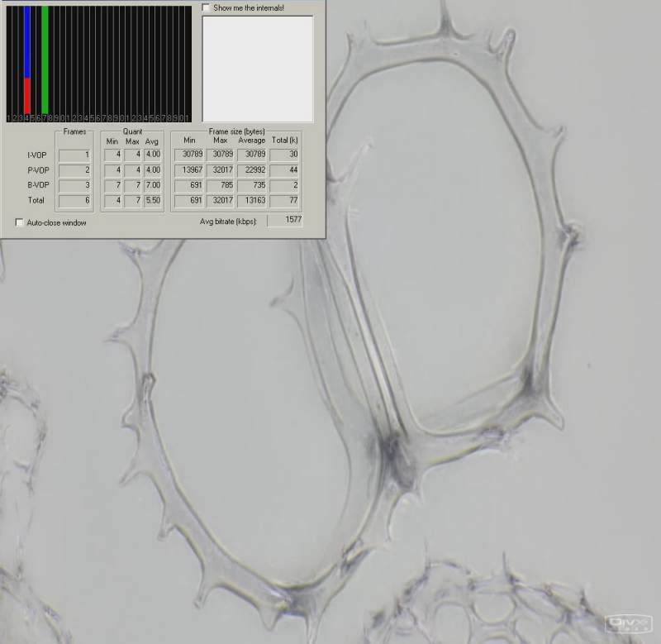Select the B-VOP frames count field
This screenshot has height=644, width=661.
coord(74,185)
